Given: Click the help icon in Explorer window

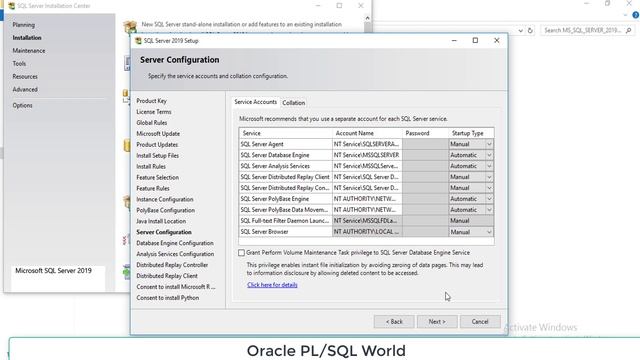Looking at the screenshot, I should coord(635,15).
